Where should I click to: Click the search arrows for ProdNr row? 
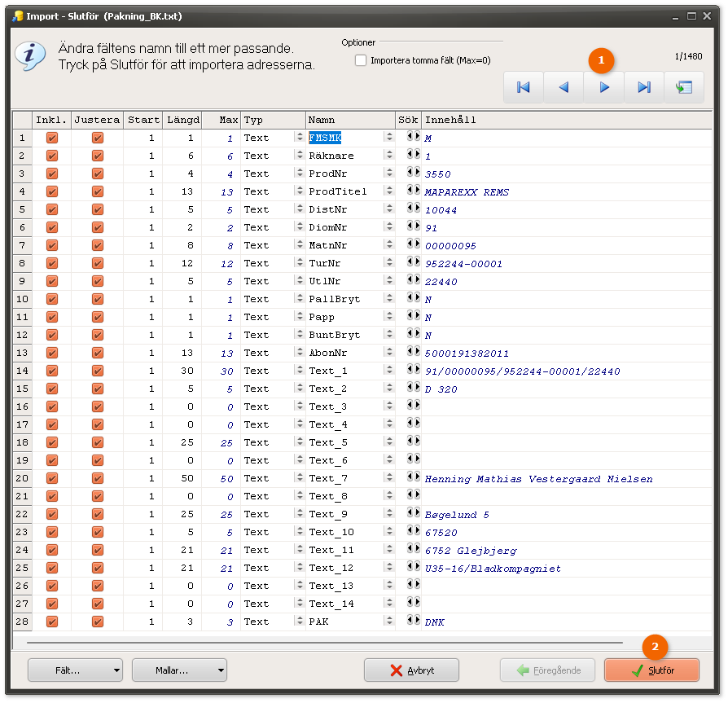click(413, 172)
